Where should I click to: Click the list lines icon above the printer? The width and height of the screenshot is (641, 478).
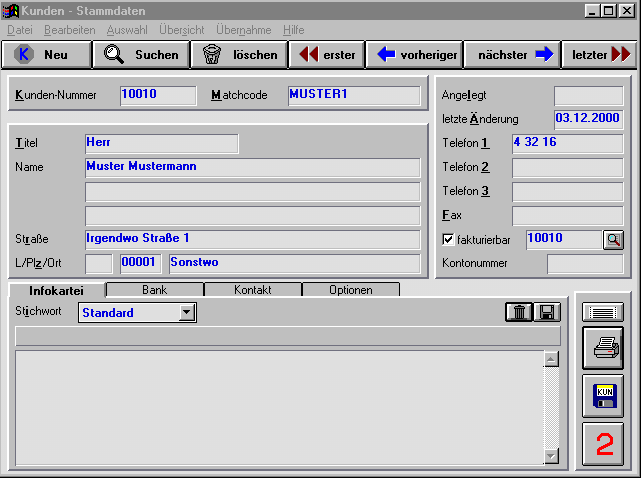[x=603, y=312]
